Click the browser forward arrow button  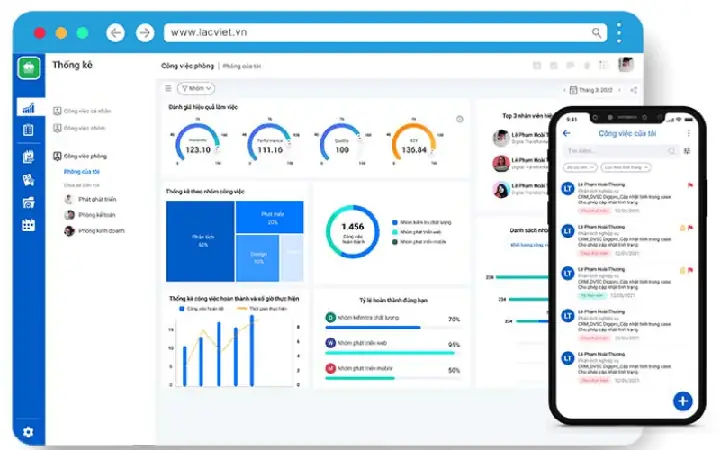(145, 33)
